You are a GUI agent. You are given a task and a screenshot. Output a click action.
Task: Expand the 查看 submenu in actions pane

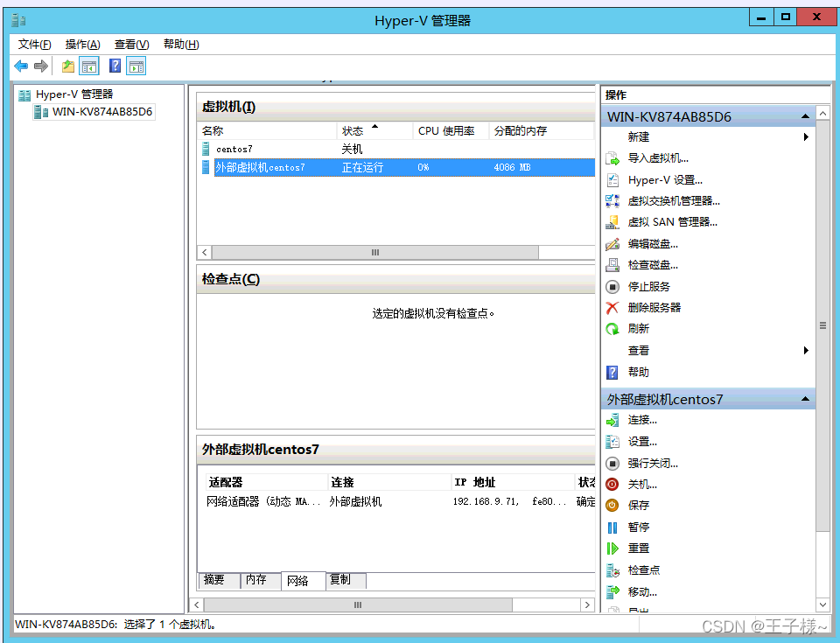click(806, 351)
